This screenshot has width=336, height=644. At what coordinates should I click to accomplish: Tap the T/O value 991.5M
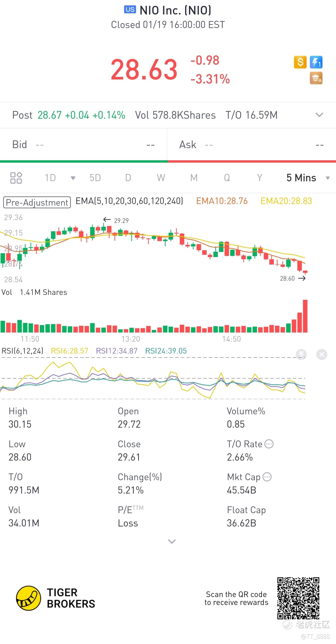click(x=24, y=490)
